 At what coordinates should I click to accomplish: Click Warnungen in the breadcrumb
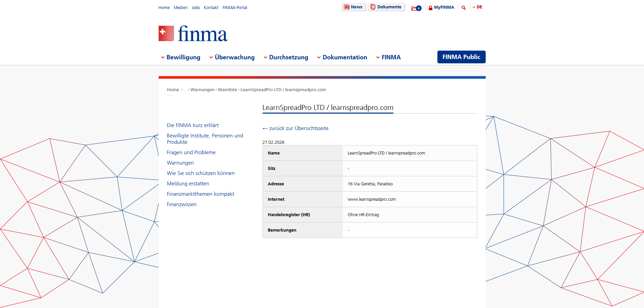202,90
